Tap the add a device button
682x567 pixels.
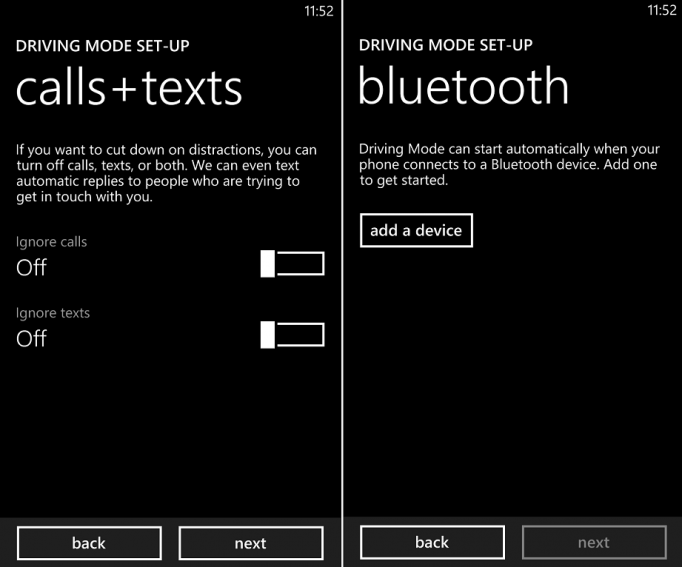pos(416,230)
